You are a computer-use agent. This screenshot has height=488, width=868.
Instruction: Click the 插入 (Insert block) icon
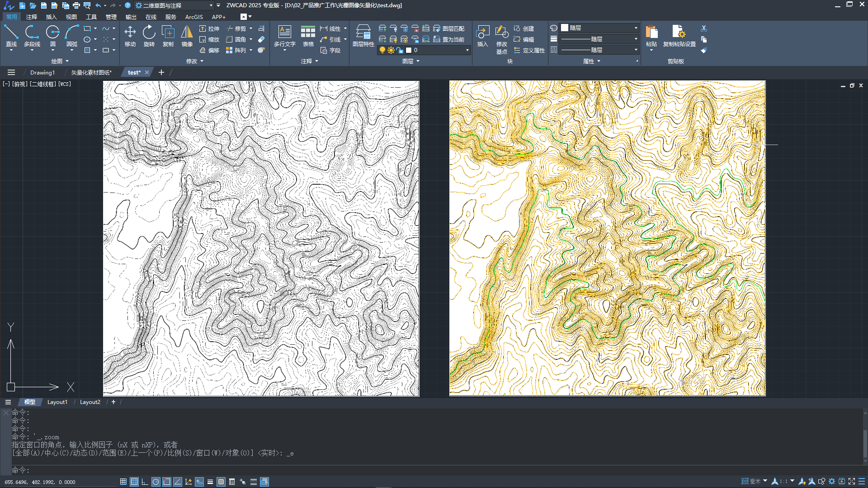483,36
